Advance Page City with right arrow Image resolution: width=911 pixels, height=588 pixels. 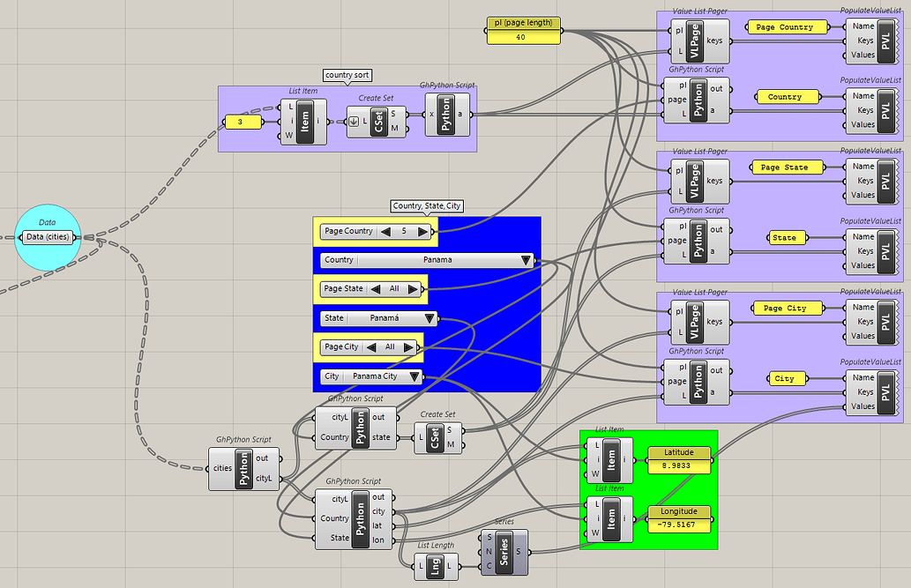click(409, 347)
